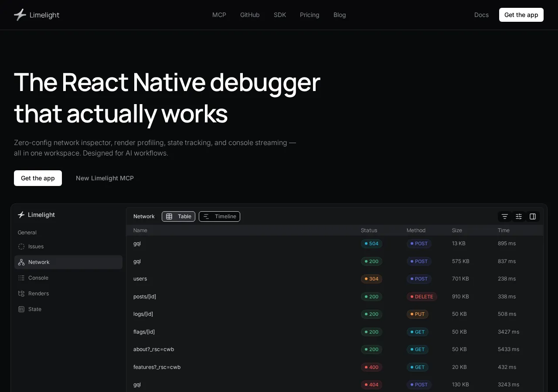Navigate to the Blog page

340,15
